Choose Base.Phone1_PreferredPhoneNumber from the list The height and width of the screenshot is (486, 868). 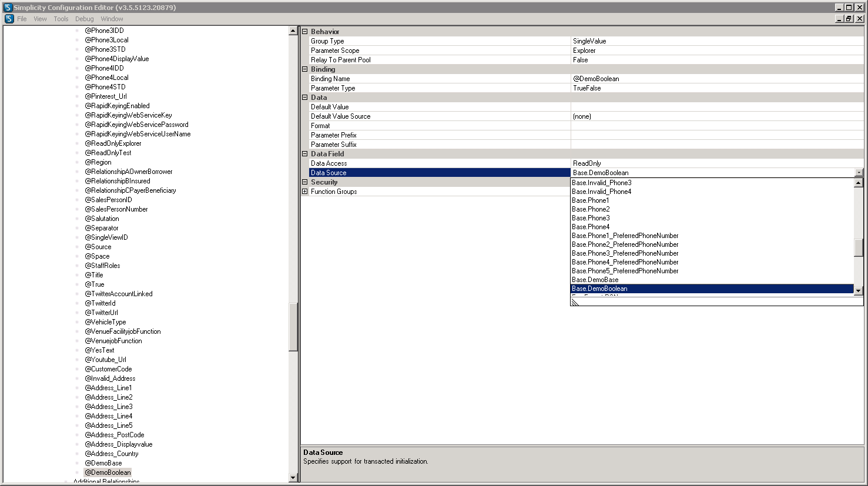point(625,236)
